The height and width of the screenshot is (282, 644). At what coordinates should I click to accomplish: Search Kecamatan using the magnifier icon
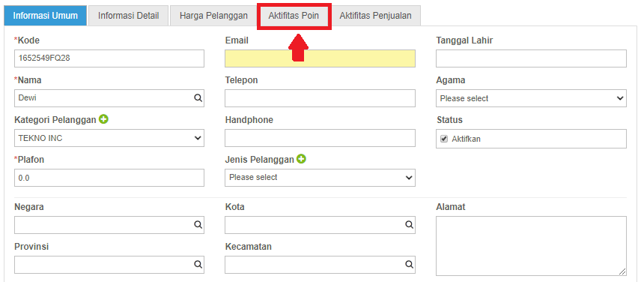click(x=409, y=264)
